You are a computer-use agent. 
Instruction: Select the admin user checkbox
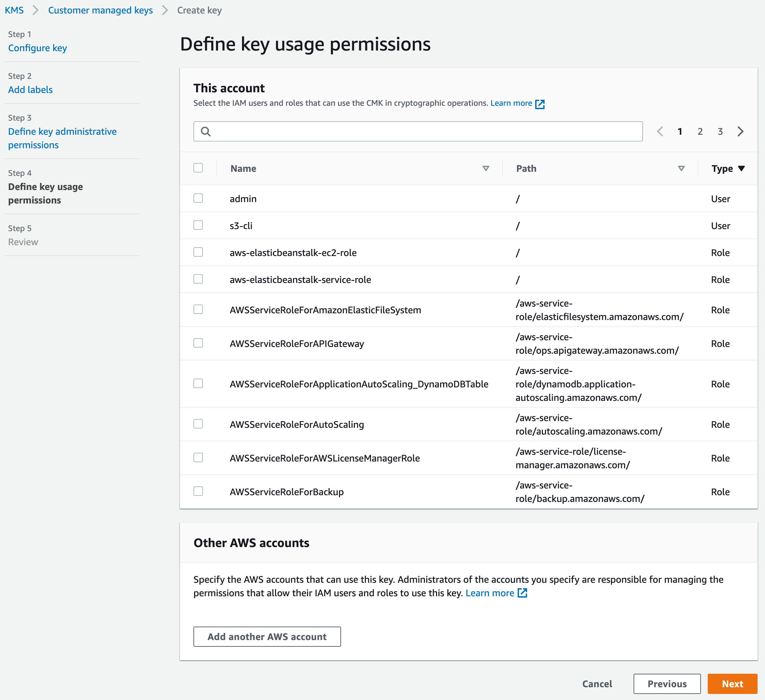[x=198, y=198]
